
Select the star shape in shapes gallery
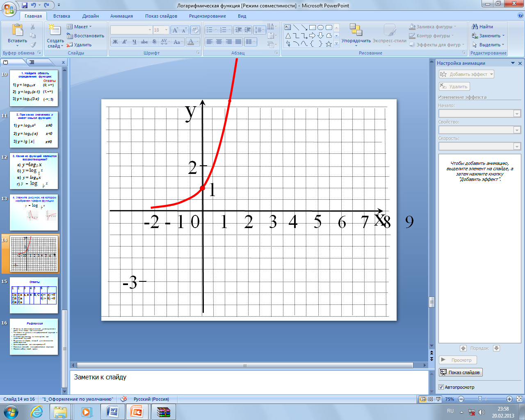coord(329,44)
